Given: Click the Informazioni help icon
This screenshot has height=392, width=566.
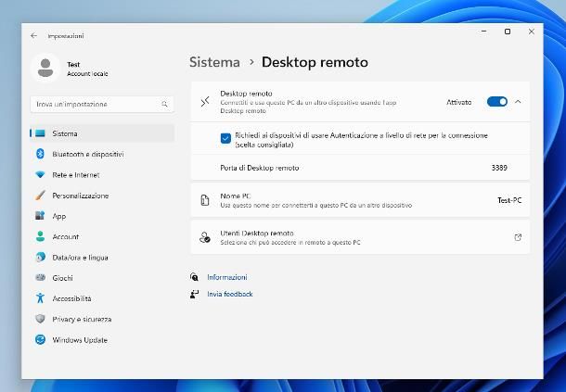Looking at the screenshot, I should (194, 277).
